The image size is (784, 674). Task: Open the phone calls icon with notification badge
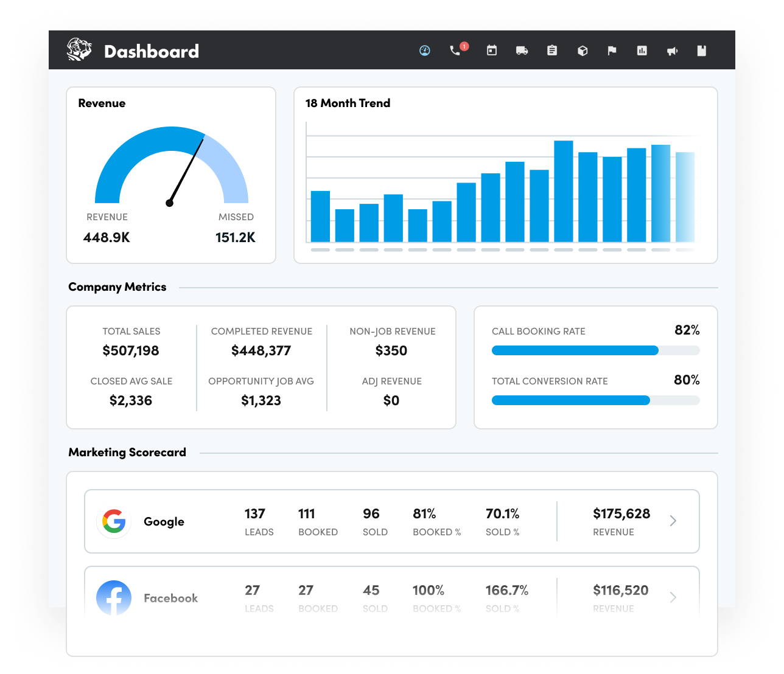pos(458,49)
